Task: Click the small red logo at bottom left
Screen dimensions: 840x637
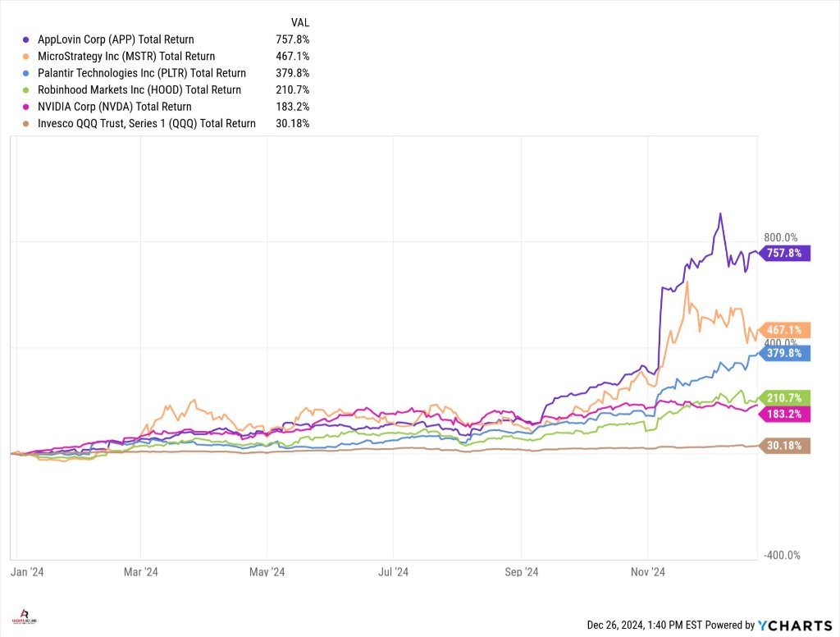Action: [24, 616]
